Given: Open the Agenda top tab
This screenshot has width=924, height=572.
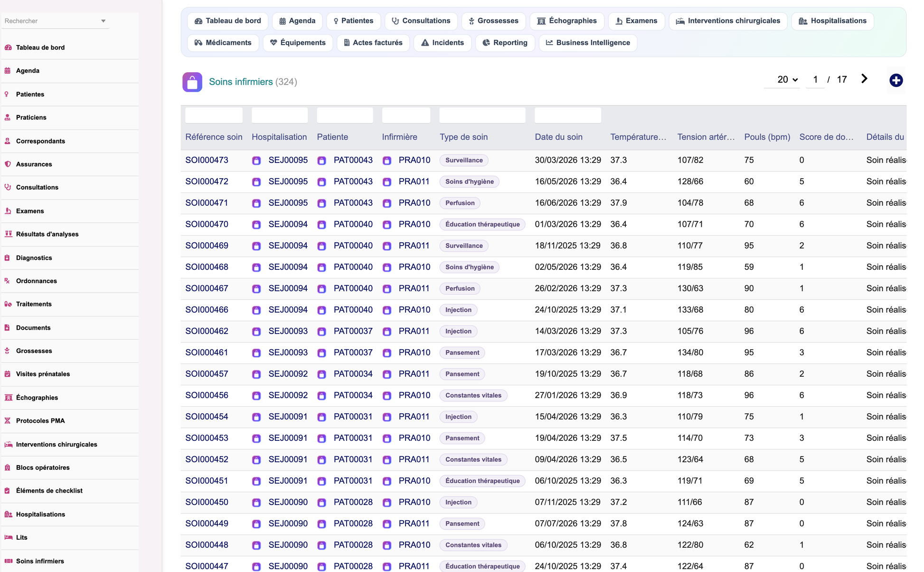Looking at the screenshot, I should 297,21.
